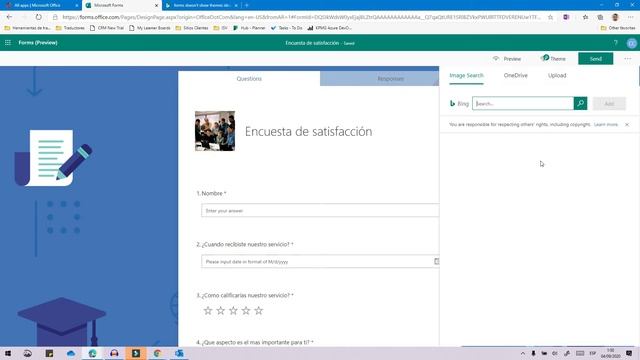640x360 pixels.
Task: Select the Encuesta de satisfacción title
Action: [x=308, y=131]
